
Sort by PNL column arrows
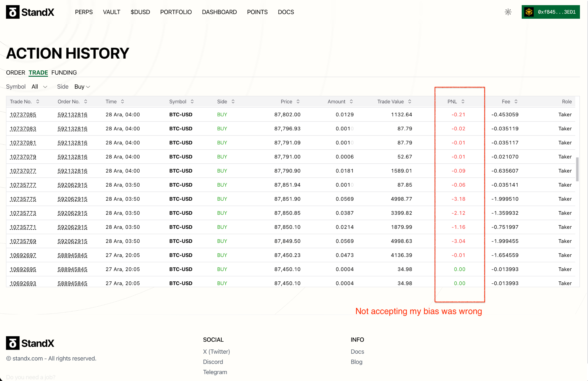tap(463, 102)
